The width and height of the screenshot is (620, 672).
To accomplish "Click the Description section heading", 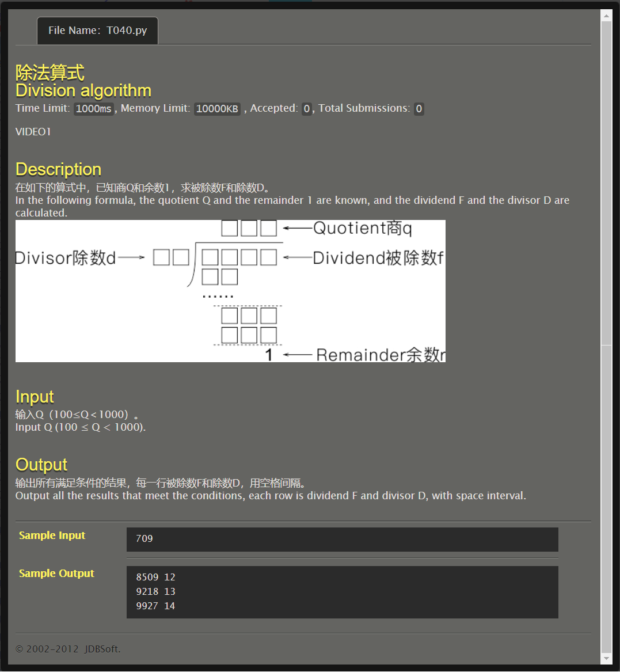I will click(58, 169).
